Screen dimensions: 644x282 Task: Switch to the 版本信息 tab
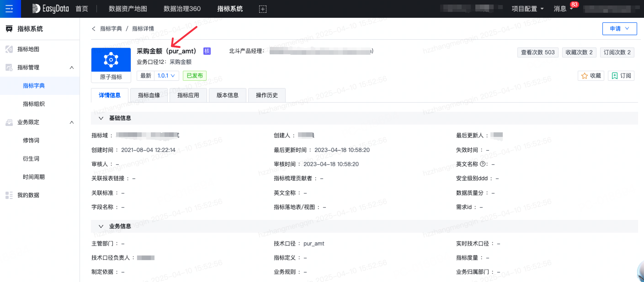[x=227, y=95]
